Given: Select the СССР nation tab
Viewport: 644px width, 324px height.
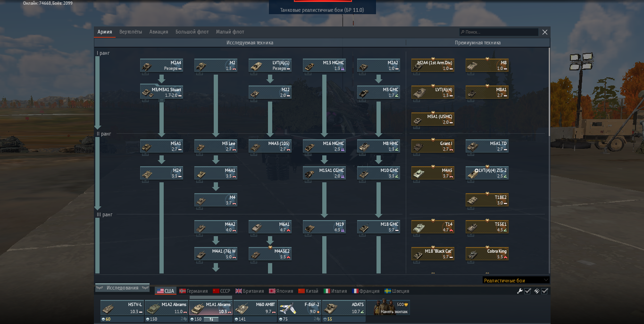Looking at the screenshot, I should click(x=222, y=291).
